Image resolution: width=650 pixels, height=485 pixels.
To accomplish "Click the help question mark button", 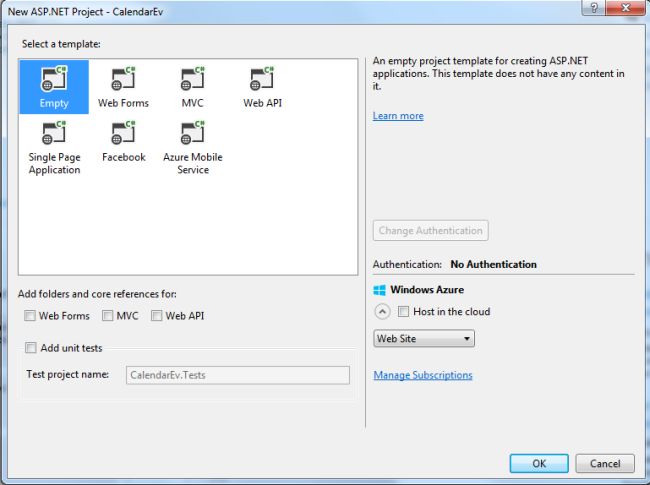I will (594, 8).
